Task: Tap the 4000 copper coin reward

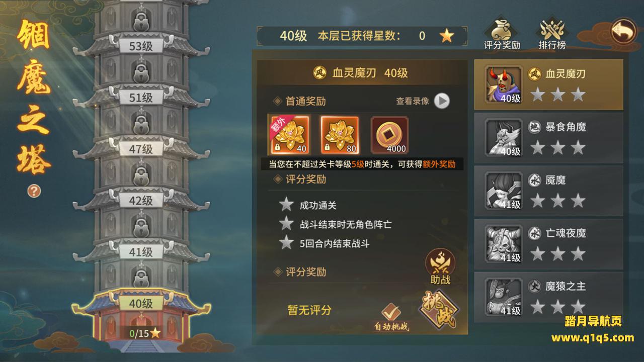Action: [389, 135]
